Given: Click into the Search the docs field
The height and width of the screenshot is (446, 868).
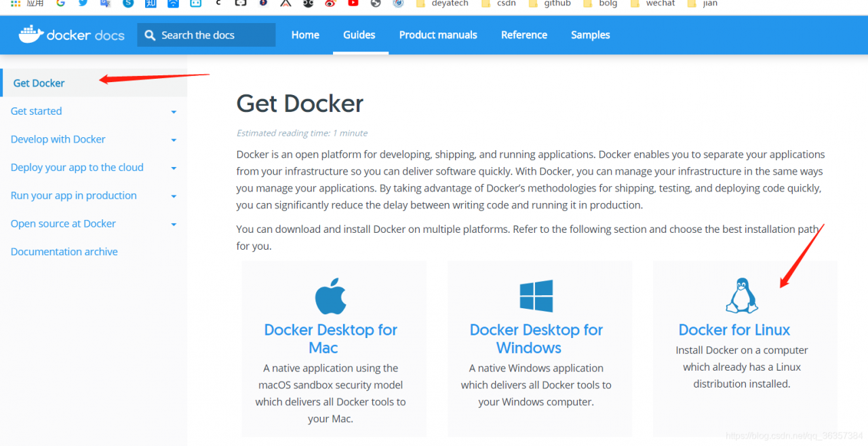Looking at the screenshot, I should point(206,35).
